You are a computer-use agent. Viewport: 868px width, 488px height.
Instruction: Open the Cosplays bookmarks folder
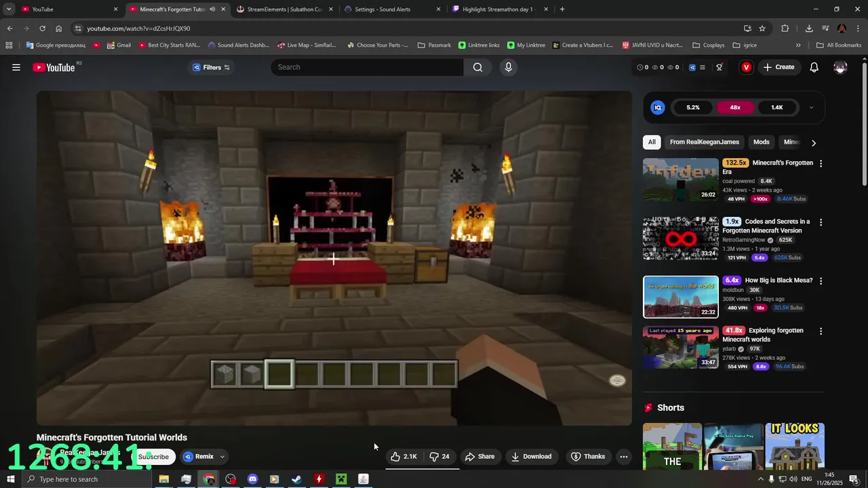tap(709, 45)
